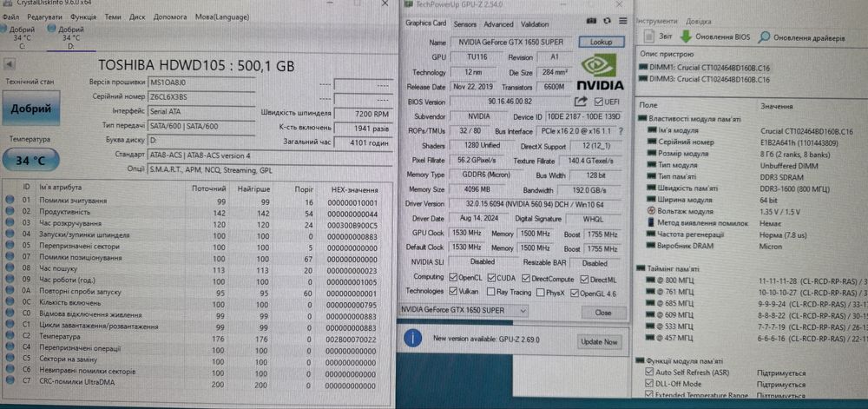Image resolution: width=868 pixels, height=409 pixels.
Task: Open the Мова(Language) menu
Action: (x=222, y=16)
